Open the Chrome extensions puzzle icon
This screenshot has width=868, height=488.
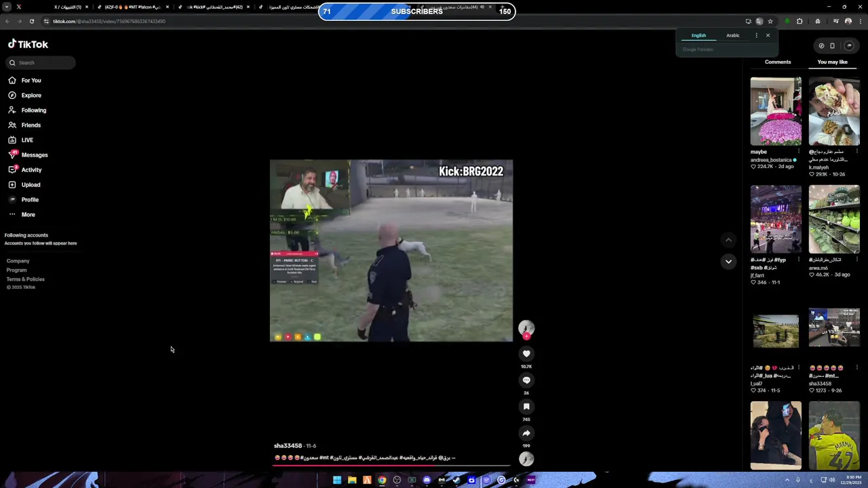coord(800,21)
